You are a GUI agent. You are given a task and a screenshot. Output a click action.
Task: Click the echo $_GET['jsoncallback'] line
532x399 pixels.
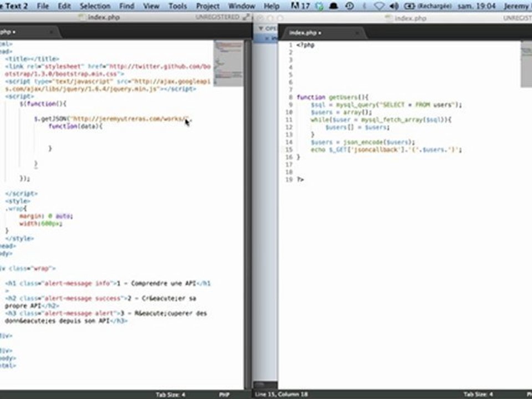click(386, 150)
